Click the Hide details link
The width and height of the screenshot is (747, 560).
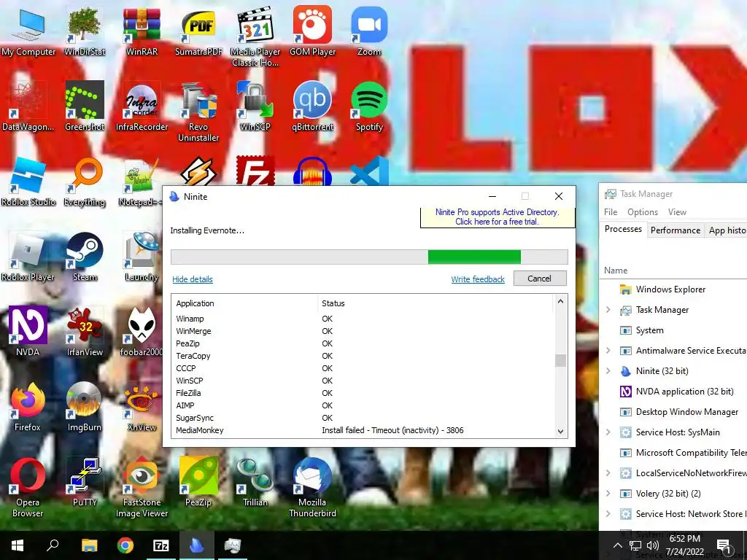pos(193,279)
